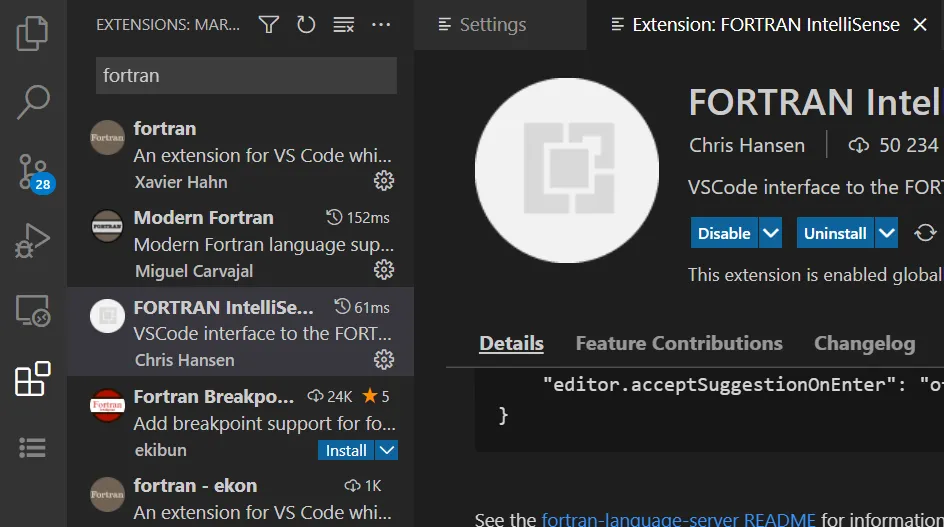Open Views and More Actions ellipsis menu
Viewport: 944px width, 527px height.
tap(381, 25)
